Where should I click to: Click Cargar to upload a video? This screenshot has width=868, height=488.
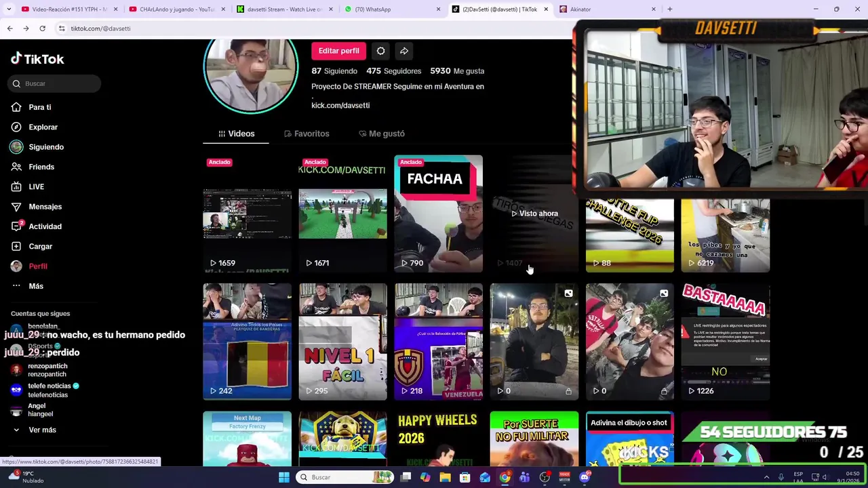(x=40, y=246)
